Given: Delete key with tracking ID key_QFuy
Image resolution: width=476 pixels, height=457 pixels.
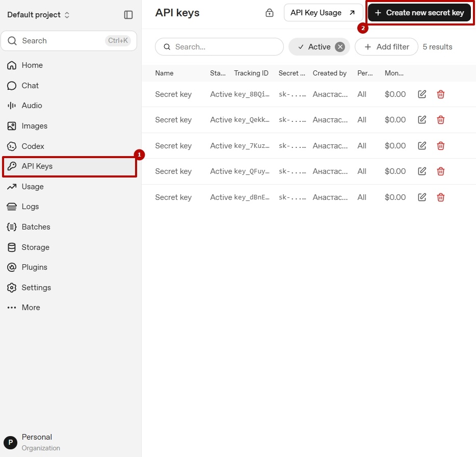Looking at the screenshot, I should coord(440,171).
